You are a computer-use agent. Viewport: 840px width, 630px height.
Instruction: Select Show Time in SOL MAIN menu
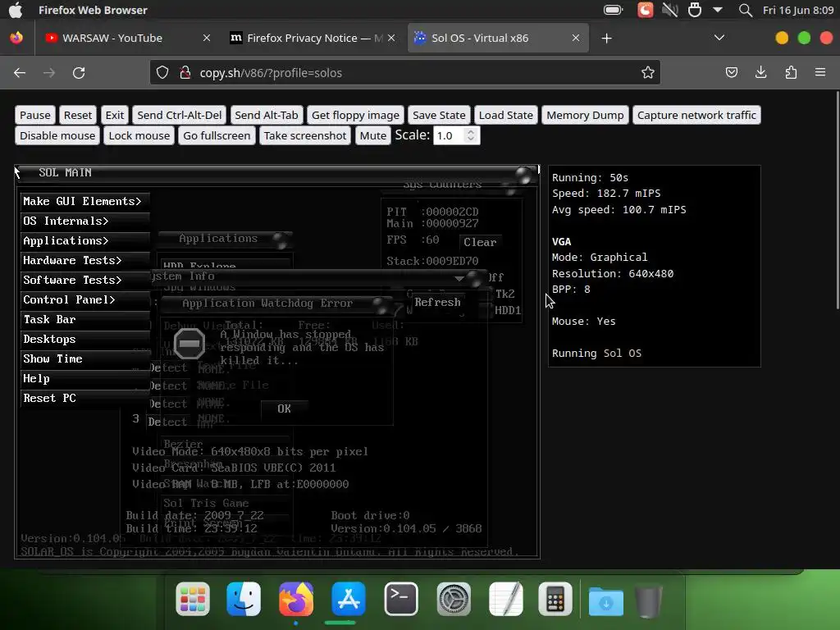pos(85,359)
